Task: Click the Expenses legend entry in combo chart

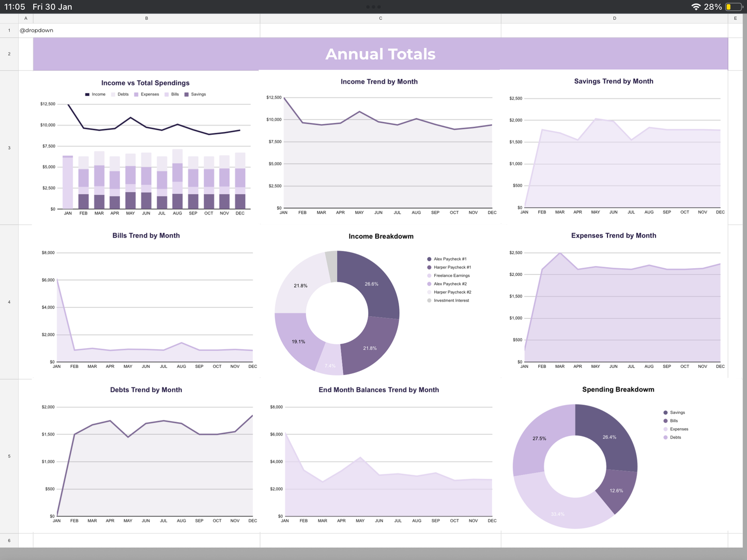Action: click(x=146, y=95)
